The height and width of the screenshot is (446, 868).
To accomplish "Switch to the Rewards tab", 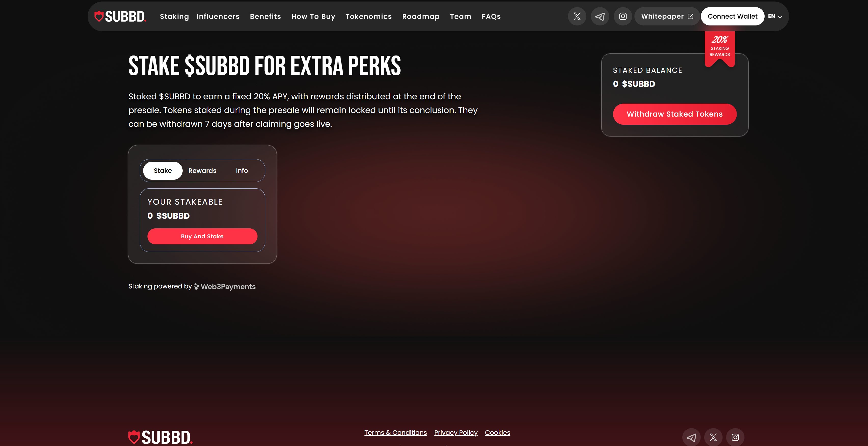I will pyautogui.click(x=202, y=171).
